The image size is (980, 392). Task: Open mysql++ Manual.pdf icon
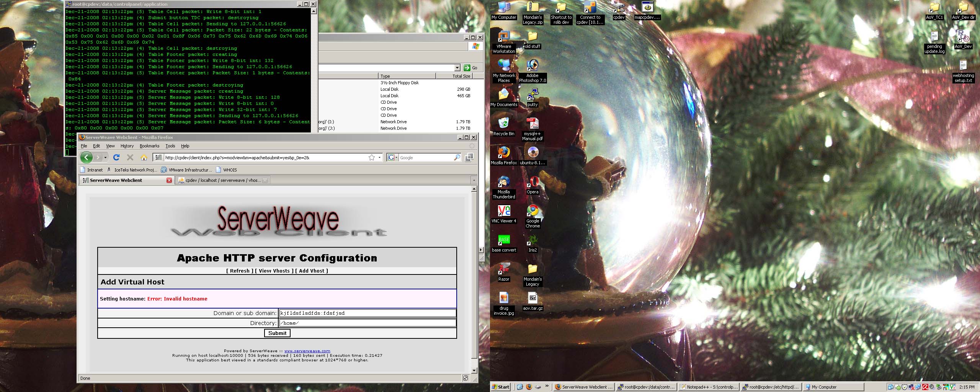coord(532,129)
